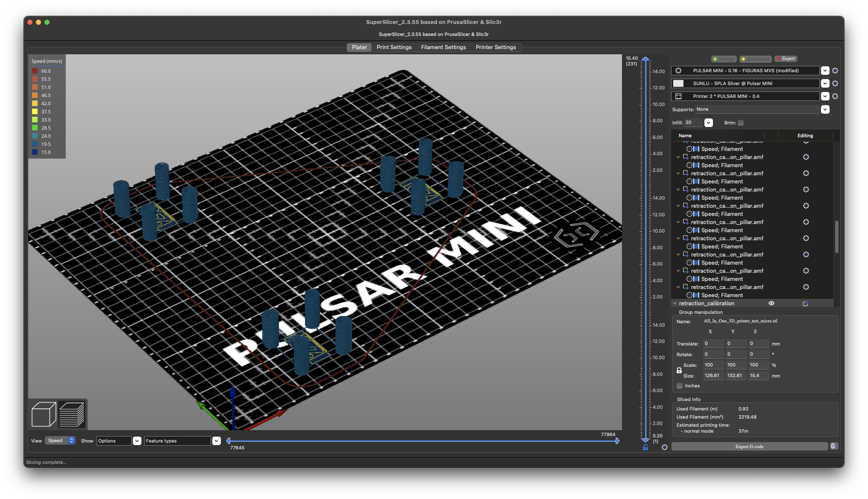The height and width of the screenshot is (499, 868).
Task: Switch to Plater tab
Action: pos(359,47)
